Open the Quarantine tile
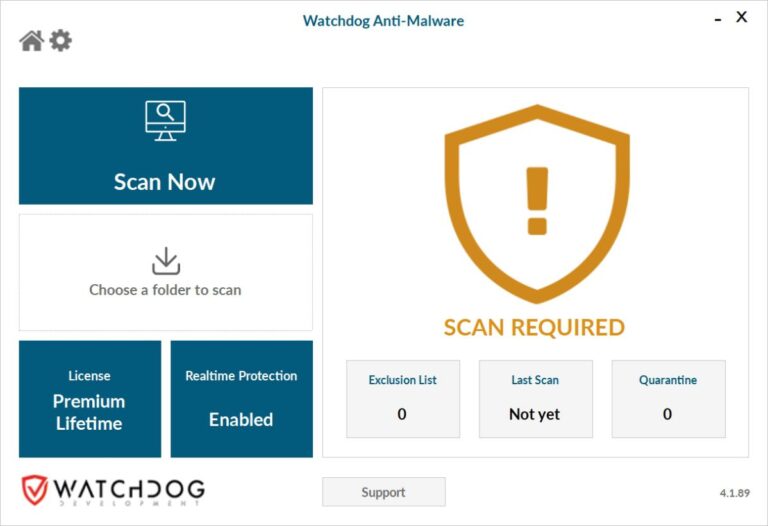768x526 pixels. 669,399
